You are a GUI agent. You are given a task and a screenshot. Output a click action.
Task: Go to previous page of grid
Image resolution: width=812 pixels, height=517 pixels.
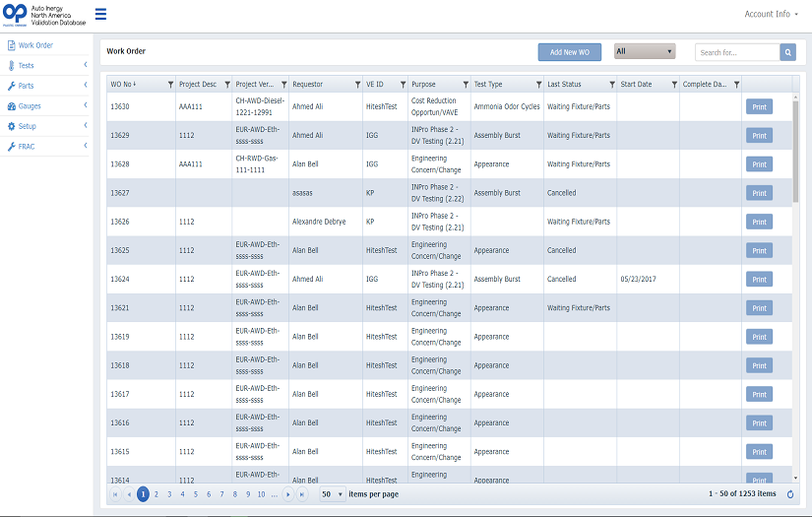[x=129, y=494]
